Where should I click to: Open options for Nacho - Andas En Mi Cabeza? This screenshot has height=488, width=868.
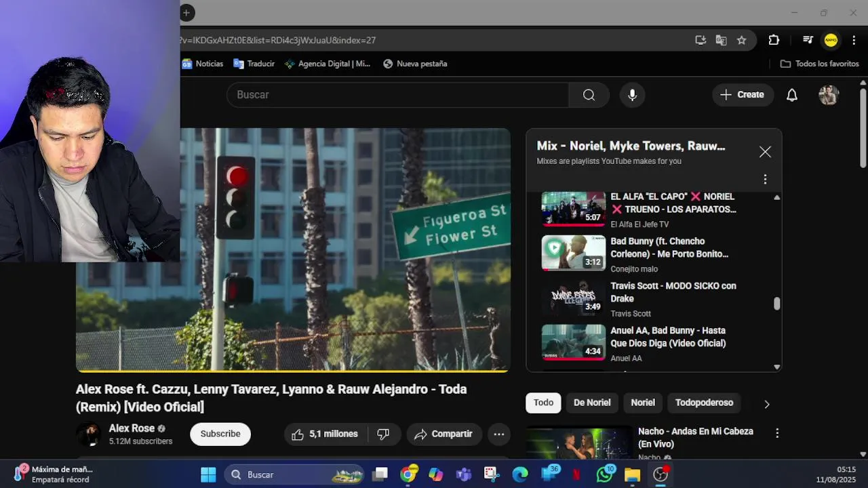777,432
